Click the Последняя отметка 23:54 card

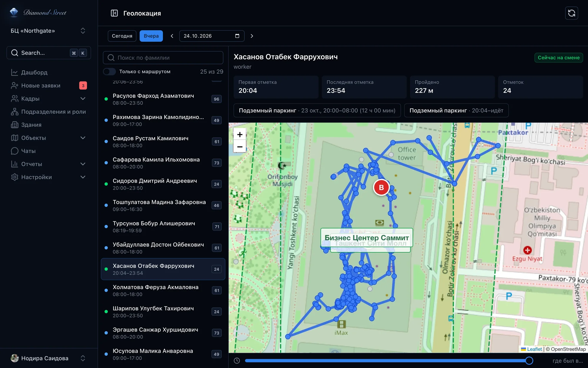coord(364,87)
